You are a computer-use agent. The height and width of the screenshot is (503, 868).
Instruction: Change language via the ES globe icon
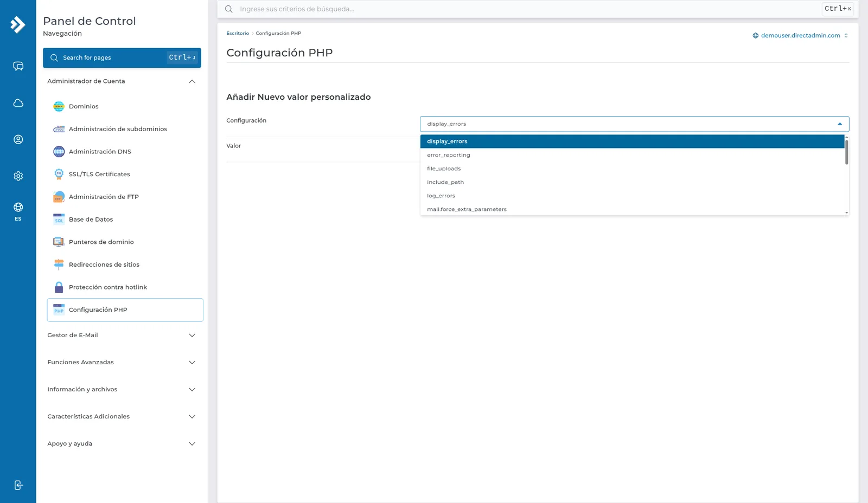[18, 211]
